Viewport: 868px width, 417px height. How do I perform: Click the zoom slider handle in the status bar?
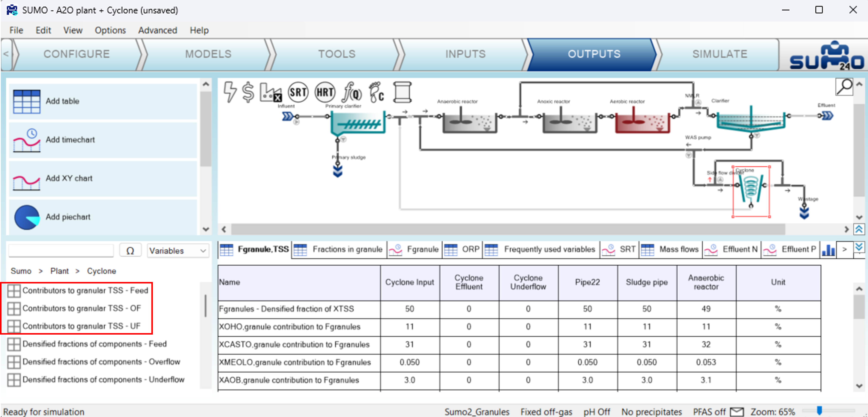click(819, 410)
